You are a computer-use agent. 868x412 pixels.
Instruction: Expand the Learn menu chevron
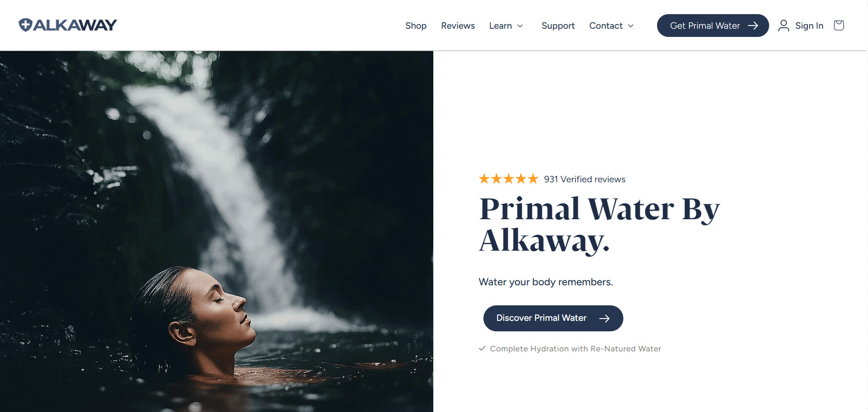[x=520, y=26]
